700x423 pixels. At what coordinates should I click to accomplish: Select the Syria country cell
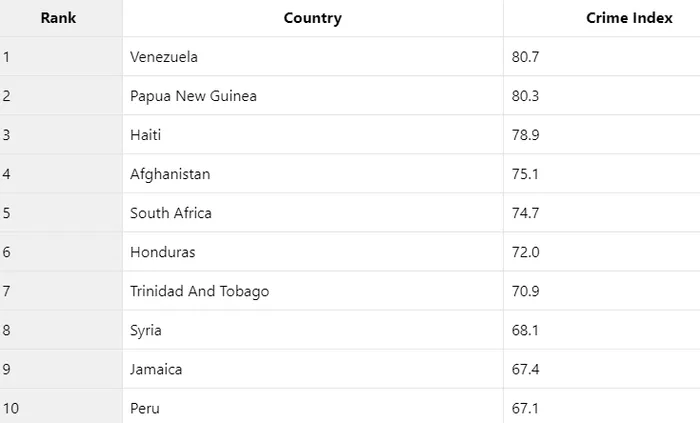[146, 330]
